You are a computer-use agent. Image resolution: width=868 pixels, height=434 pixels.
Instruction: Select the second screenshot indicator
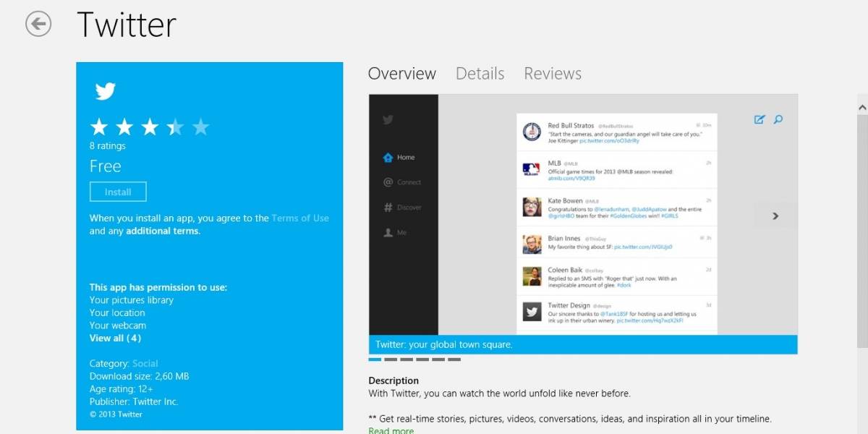(x=391, y=359)
